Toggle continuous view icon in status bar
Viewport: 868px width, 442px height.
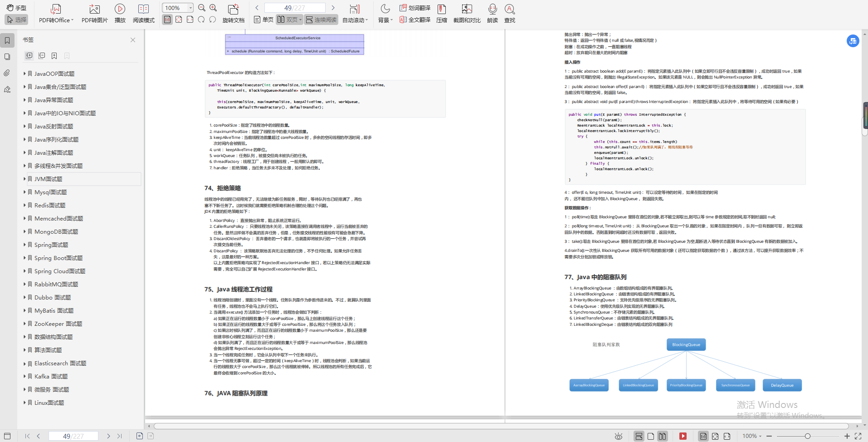[x=639, y=436]
